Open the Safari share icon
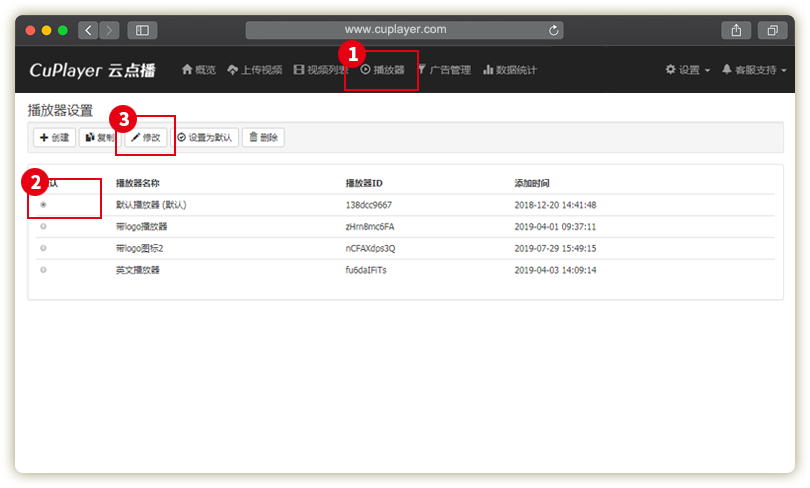 [736, 30]
